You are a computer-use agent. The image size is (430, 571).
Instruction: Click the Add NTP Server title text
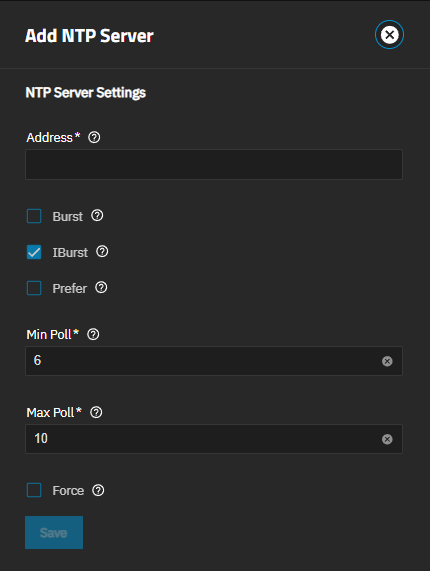coord(89,36)
